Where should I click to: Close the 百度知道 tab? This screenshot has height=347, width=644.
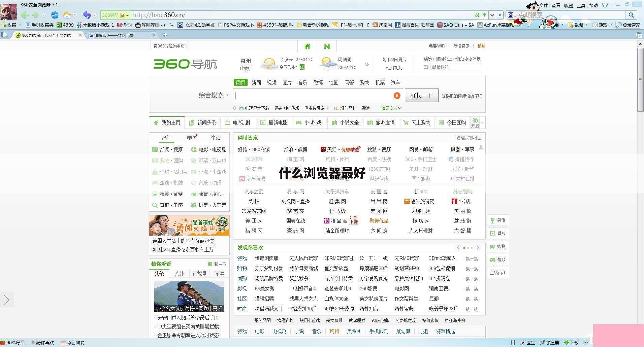(154, 35)
